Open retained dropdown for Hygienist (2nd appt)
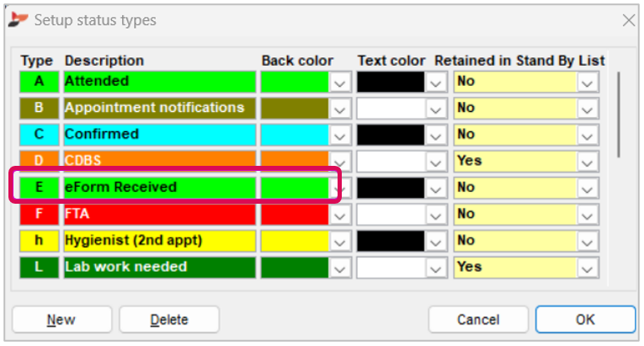Viewport: 644px width, 346px height. coord(588,242)
